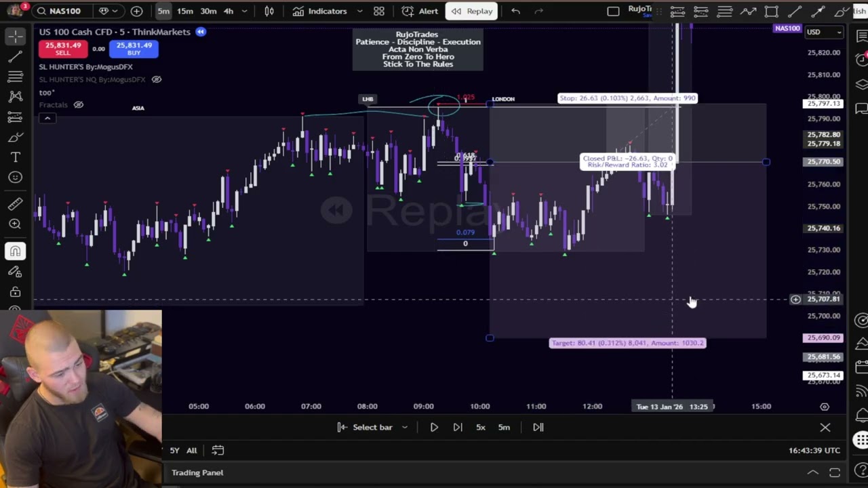Switch to 30m timeframe
Screen dimensions: 868x488
pos(208,11)
